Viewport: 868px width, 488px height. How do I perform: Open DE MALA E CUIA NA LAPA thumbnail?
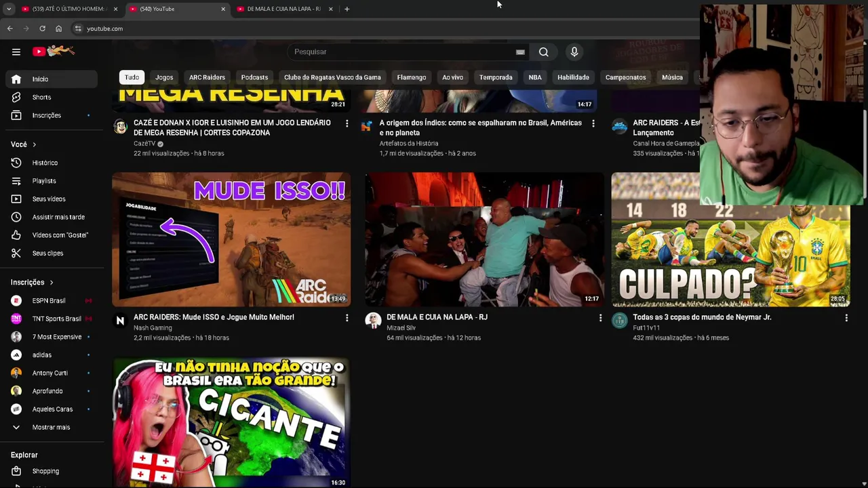484,239
